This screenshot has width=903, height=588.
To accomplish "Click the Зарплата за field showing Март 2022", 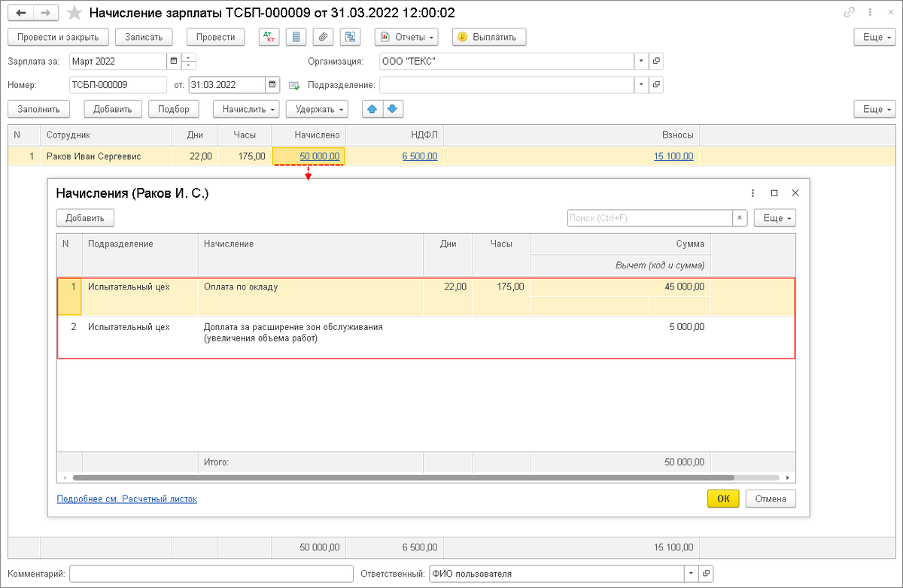I will (x=117, y=61).
